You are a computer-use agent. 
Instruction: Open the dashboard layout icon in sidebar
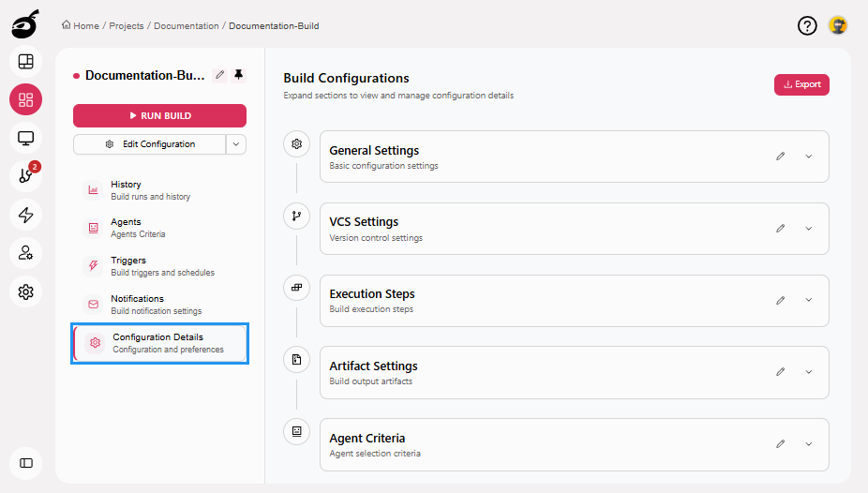[26, 62]
